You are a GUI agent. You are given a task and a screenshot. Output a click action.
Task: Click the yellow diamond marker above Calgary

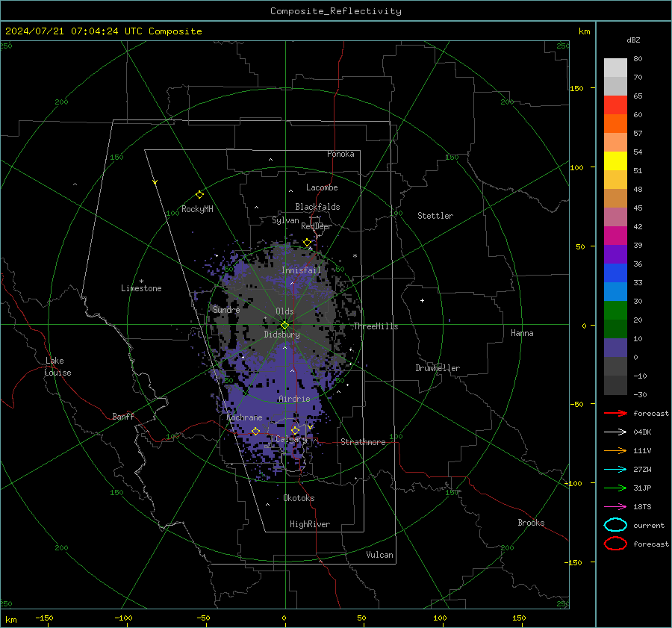[x=295, y=430]
